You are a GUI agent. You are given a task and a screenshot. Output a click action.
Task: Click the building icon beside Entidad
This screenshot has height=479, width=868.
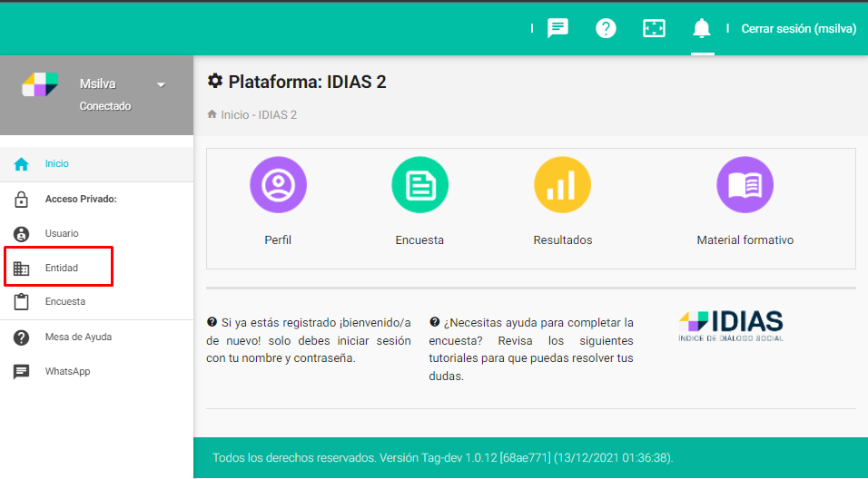(21, 269)
